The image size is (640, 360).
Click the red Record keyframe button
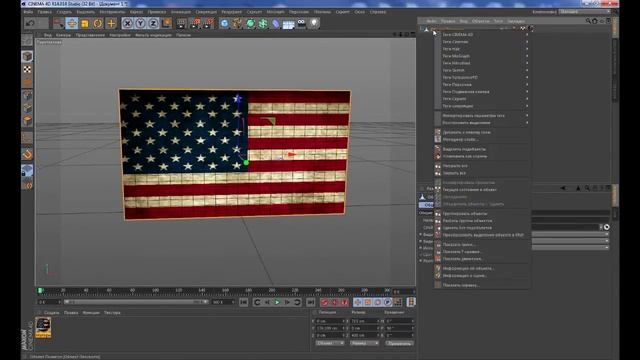click(x=324, y=302)
